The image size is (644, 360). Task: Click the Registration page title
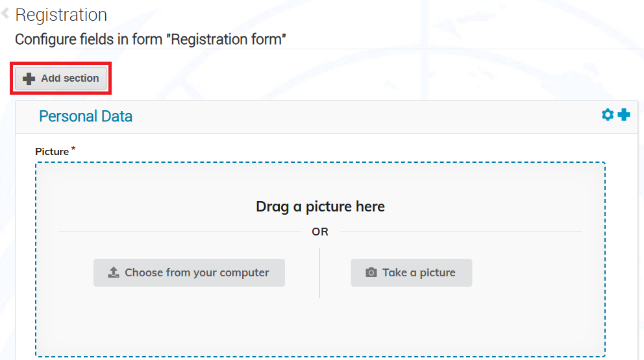(61, 15)
